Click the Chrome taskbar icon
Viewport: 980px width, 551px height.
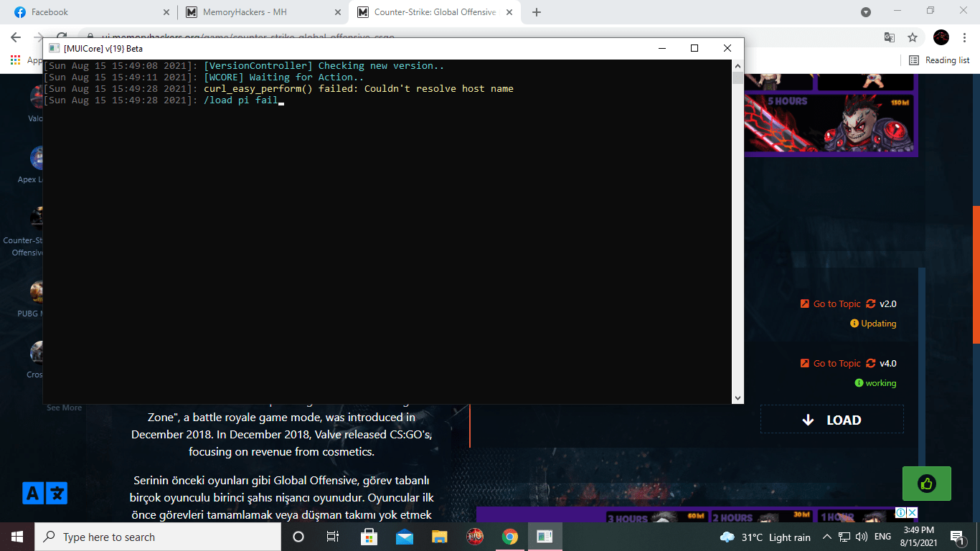(509, 537)
